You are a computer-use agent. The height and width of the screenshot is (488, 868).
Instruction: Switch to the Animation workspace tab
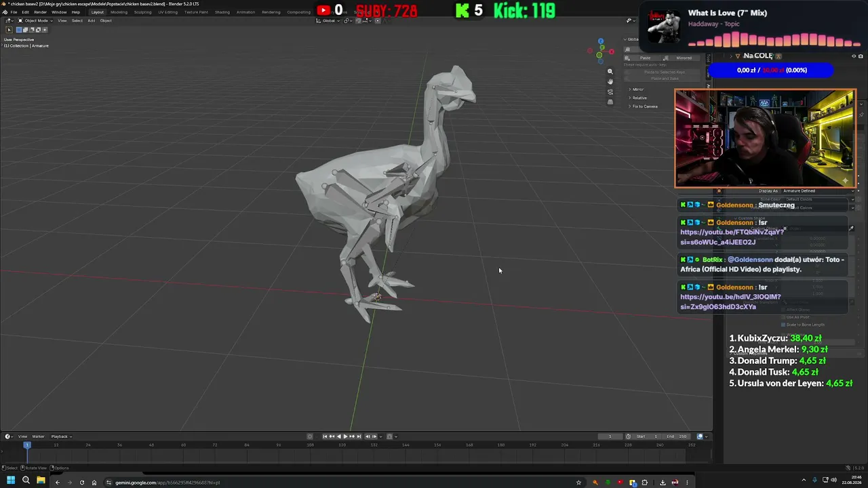[245, 12]
